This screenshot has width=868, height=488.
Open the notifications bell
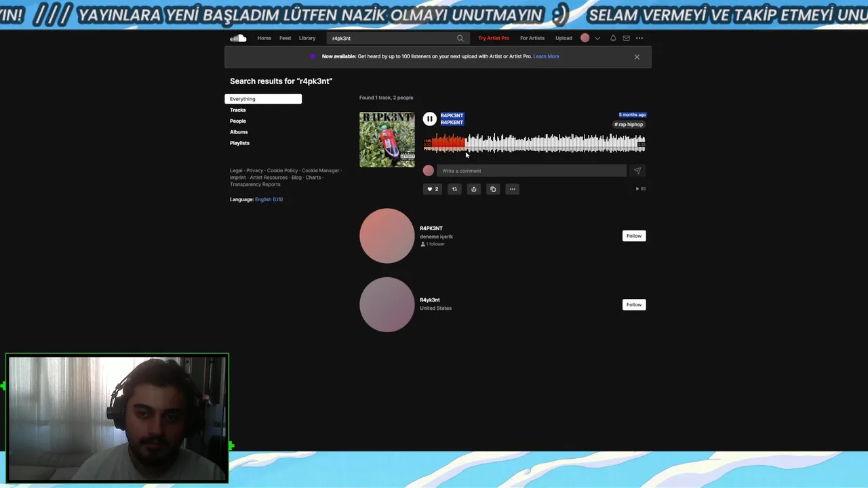613,38
